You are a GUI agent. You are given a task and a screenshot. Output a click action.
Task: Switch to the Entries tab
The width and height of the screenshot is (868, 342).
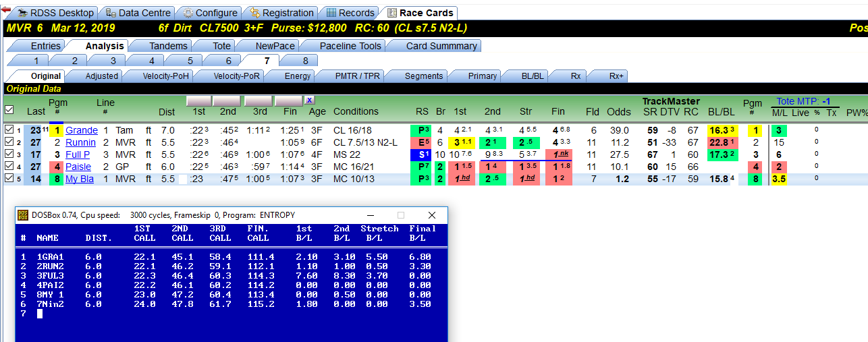[38, 46]
